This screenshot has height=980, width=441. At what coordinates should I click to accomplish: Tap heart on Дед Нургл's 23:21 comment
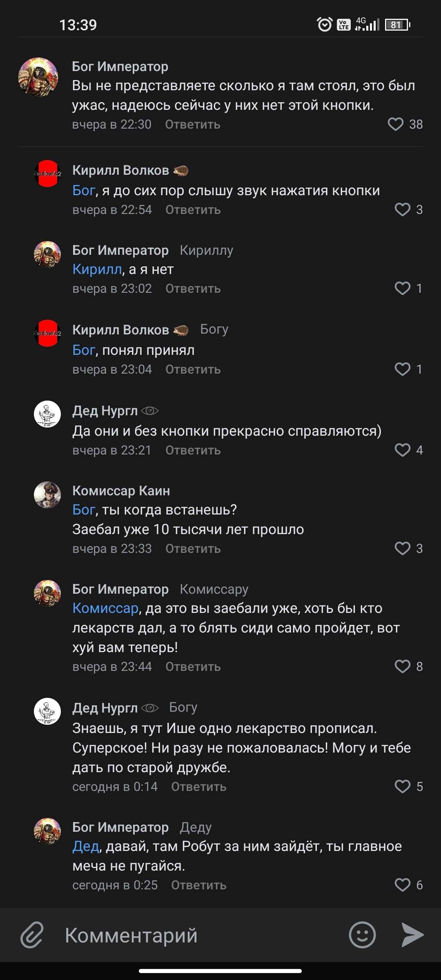[x=402, y=450]
